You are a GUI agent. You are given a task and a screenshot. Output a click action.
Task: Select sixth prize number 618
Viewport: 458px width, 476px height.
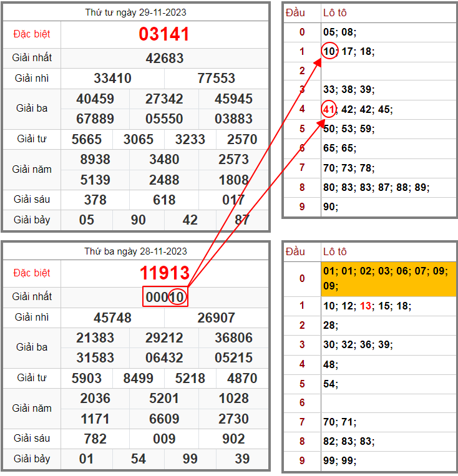coord(164,200)
